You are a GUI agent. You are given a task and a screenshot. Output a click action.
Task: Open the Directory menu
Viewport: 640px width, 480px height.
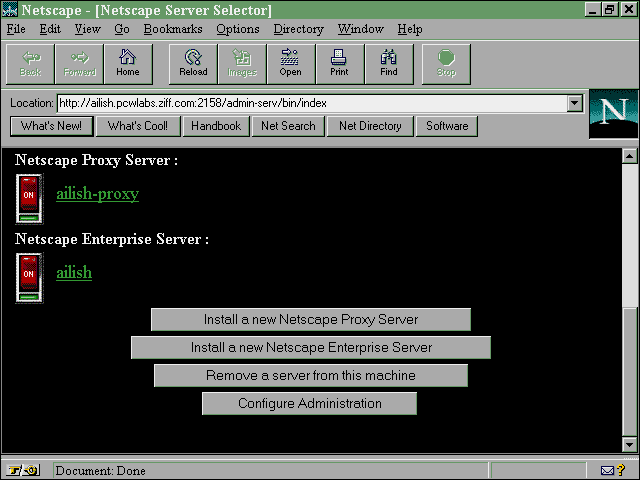coord(298,29)
